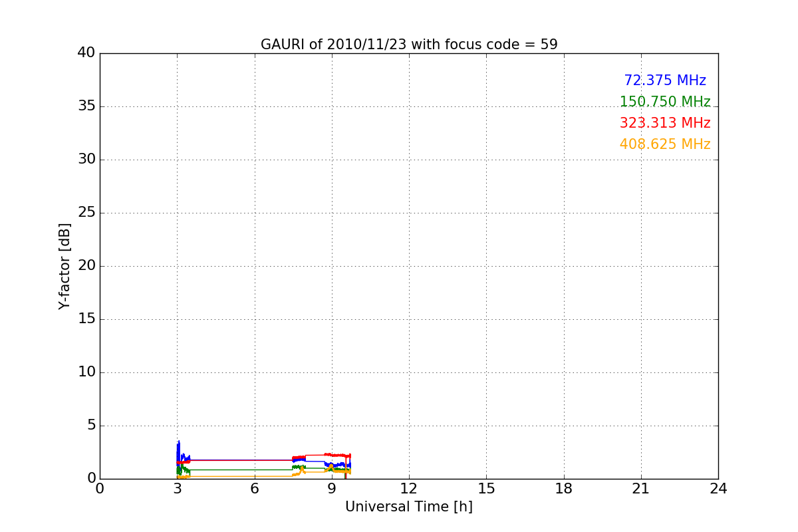Click the x-axis tick label 21
Viewport: 798px width, 532px height.
[641, 489]
